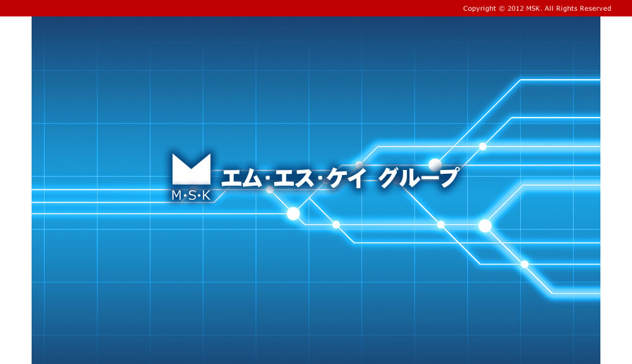
Task: Click the エム・エス・ケイ グループ title text
Action: tap(341, 178)
